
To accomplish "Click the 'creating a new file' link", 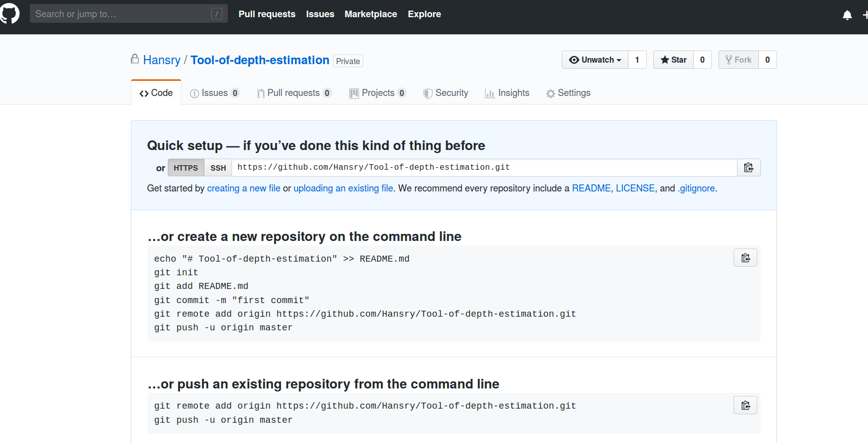I will click(x=244, y=188).
